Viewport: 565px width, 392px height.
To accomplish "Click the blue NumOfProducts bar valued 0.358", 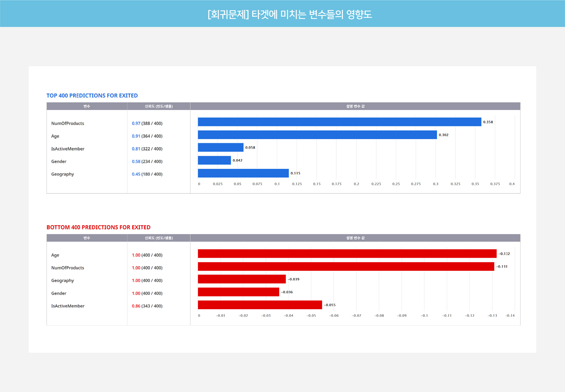I will [x=339, y=122].
